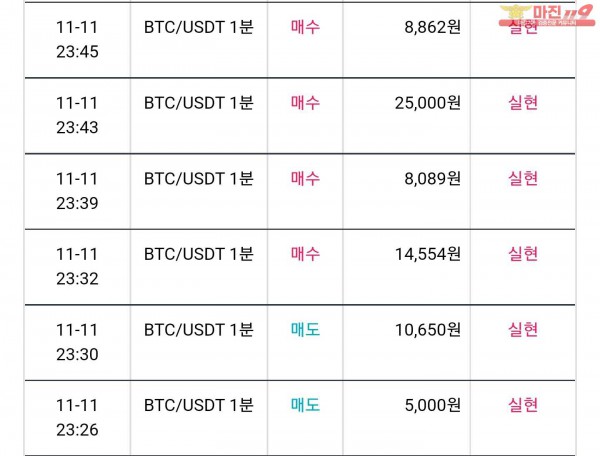The width and height of the screenshot is (600, 456).
Task: Click 실현 status in the 25,000원 row
Action: coord(523,103)
